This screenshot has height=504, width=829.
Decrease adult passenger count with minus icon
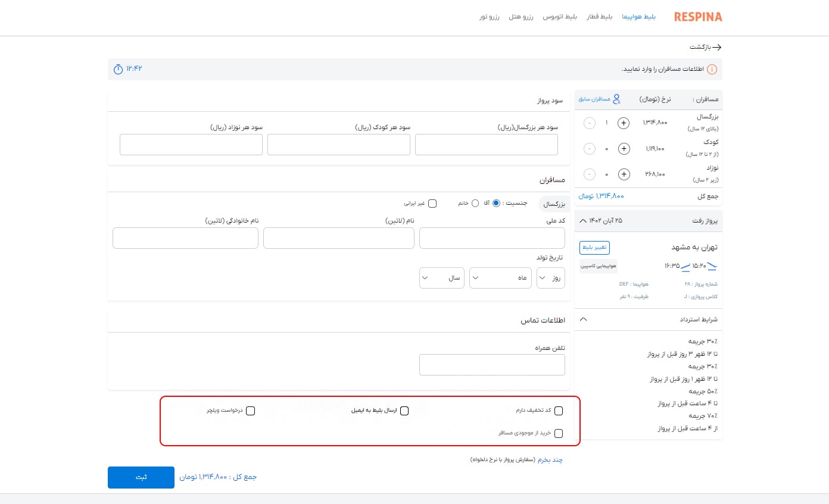click(589, 123)
